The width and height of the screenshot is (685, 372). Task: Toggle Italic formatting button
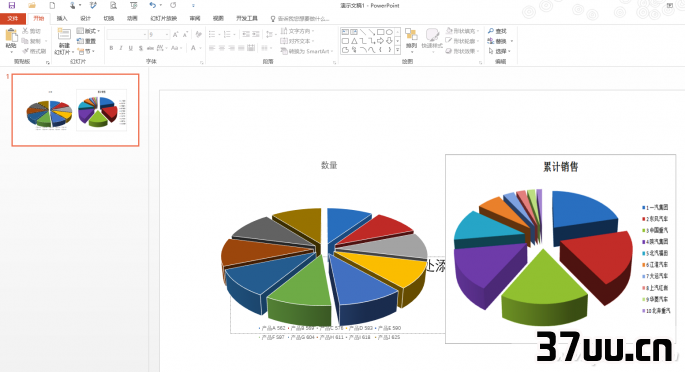[x=121, y=48]
